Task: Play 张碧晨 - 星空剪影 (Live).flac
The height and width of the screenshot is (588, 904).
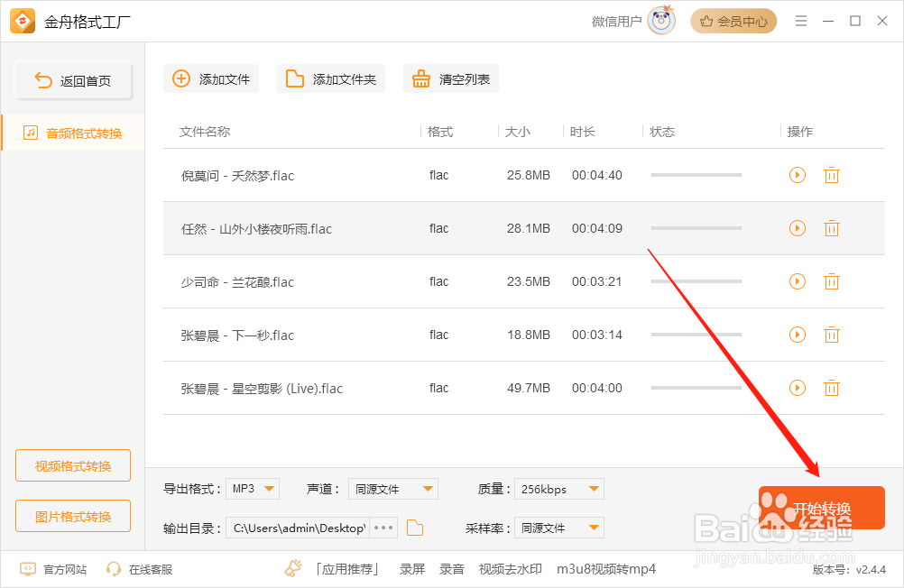Action: [x=797, y=388]
